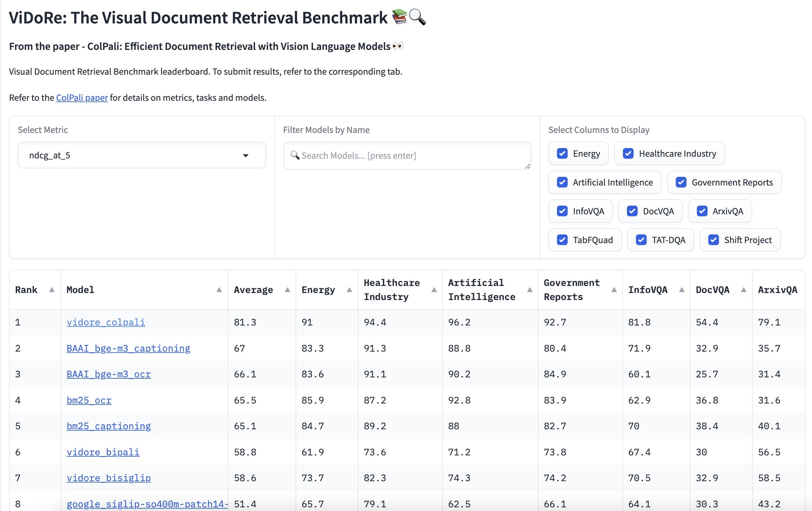Uncheck the TabFQuad checkbox
812x511 pixels.
click(562, 240)
